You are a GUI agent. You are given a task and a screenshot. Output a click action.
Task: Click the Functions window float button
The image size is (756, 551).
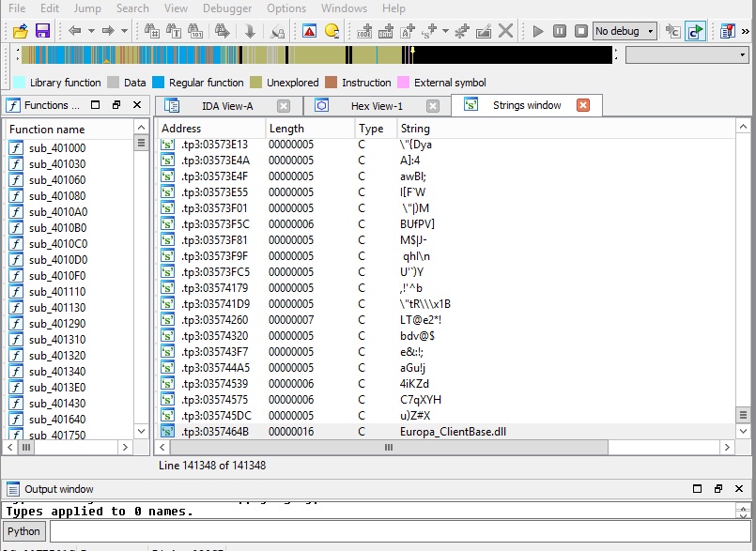tap(116, 105)
